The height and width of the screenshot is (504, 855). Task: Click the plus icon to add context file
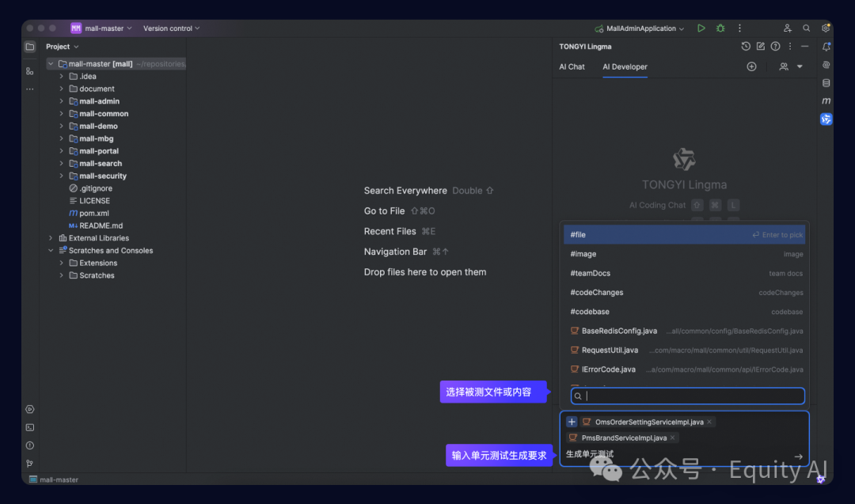tap(572, 422)
